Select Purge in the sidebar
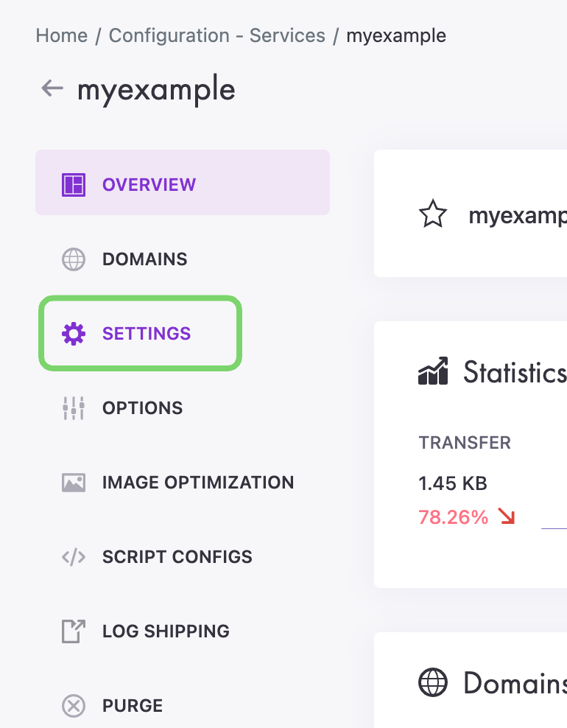Image resolution: width=567 pixels, height=728 pixels. [x=132, y=706]
